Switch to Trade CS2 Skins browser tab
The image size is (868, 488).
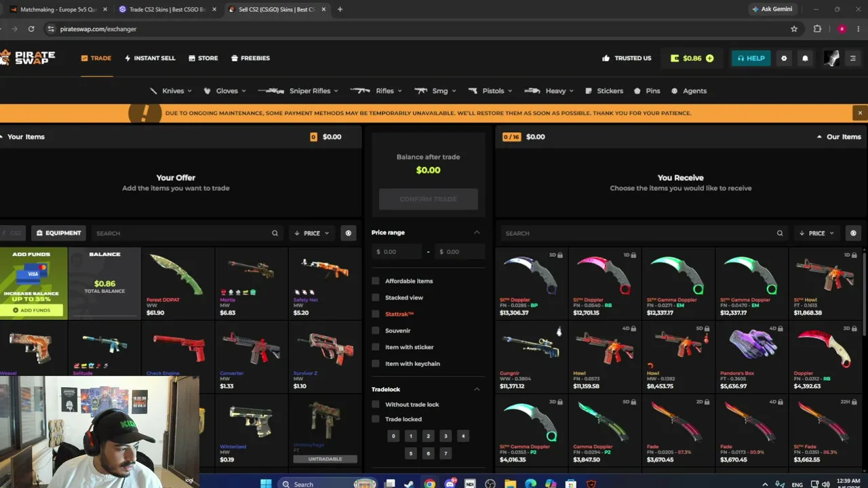(167, 9)
